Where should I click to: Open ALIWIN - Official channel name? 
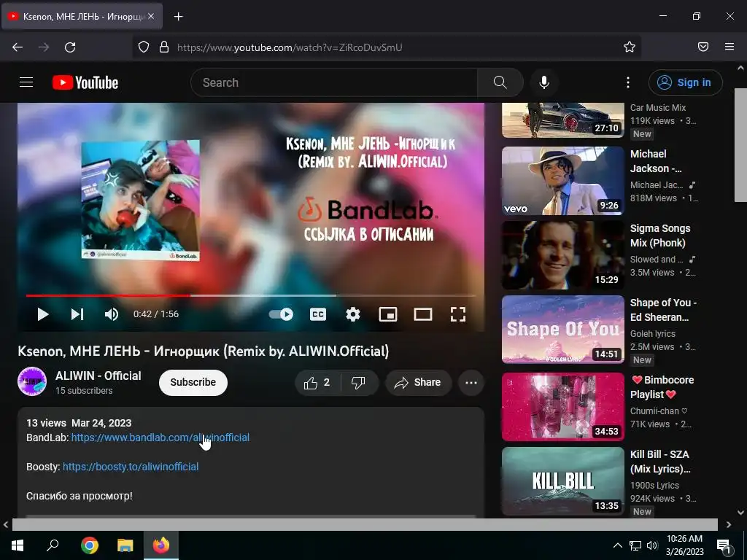(98, 376)
